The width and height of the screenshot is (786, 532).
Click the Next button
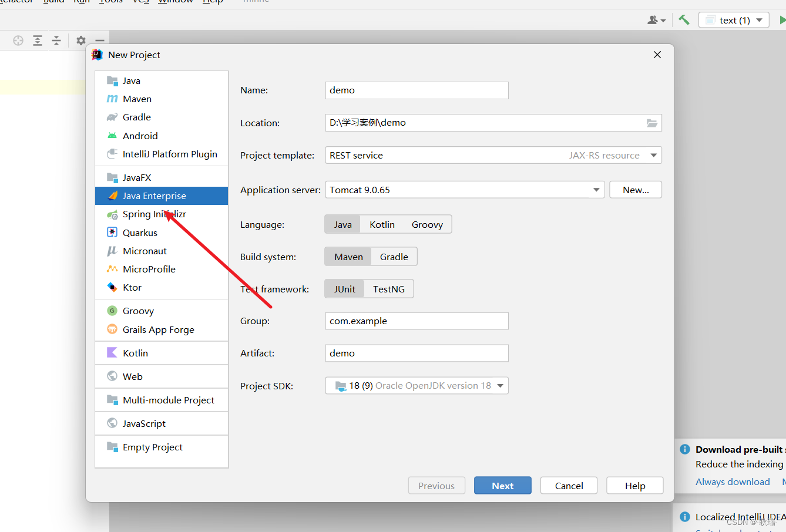click(x=503, y=486)
